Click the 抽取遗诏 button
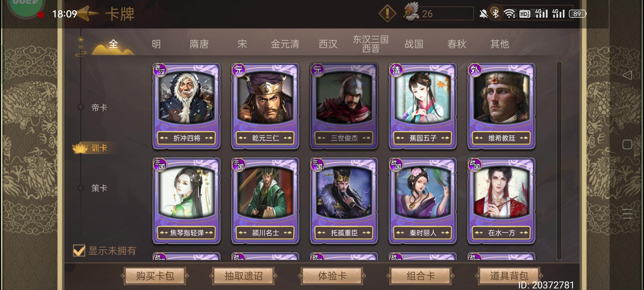The image size is (644, 290). coord(243,276)
